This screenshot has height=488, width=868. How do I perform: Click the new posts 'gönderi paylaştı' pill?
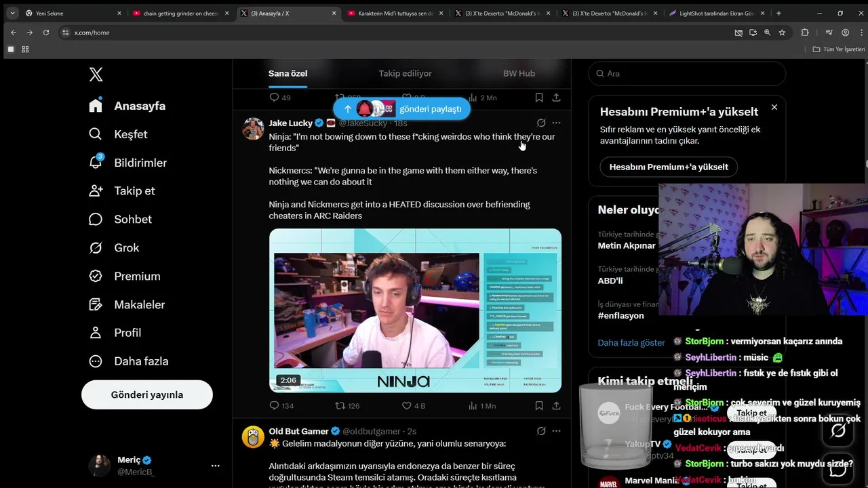click(401, 108)
